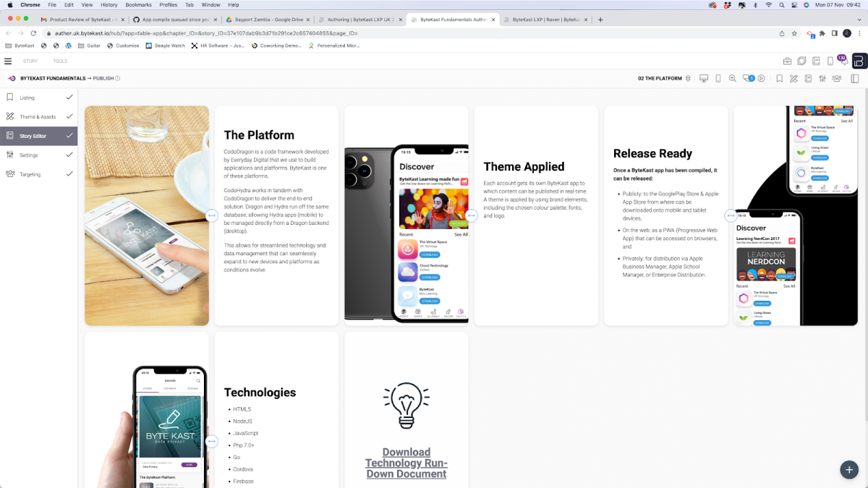Click the bookmark icon in story toolbar
The image size is (868, 488).
(x=779, y=78)
